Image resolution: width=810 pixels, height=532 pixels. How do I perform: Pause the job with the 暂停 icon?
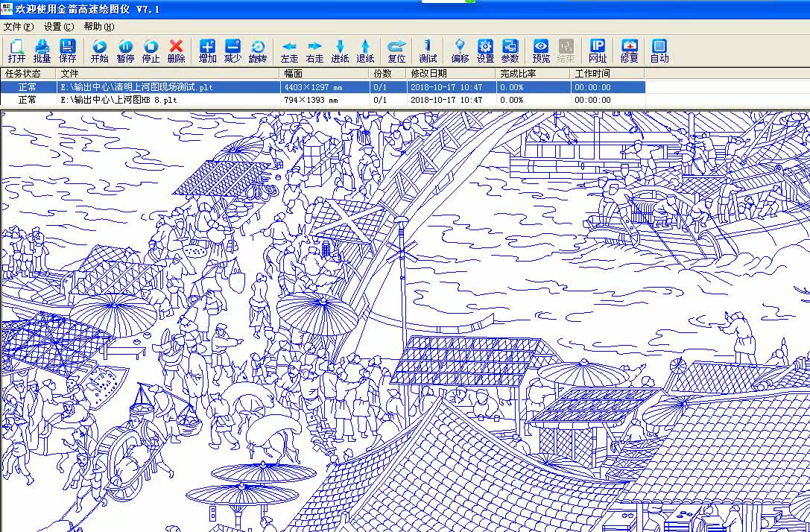click(125, 51)
